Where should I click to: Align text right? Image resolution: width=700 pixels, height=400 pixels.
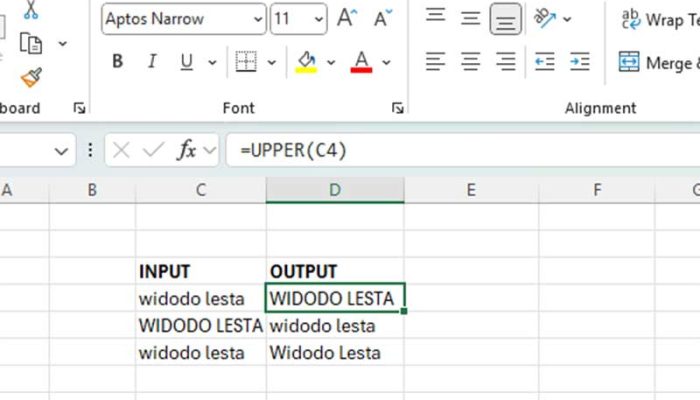pos(505,62)
